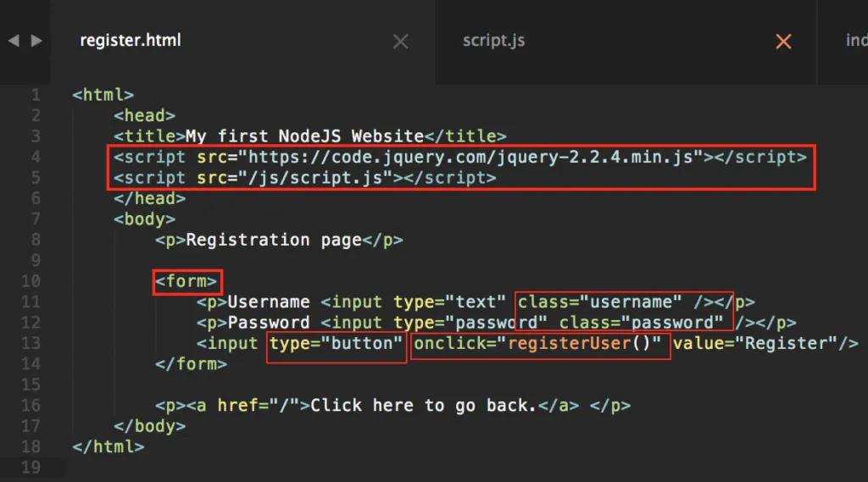
Task: Click the jQuery CDN URL in script src
Action: [x=470, y=158]
